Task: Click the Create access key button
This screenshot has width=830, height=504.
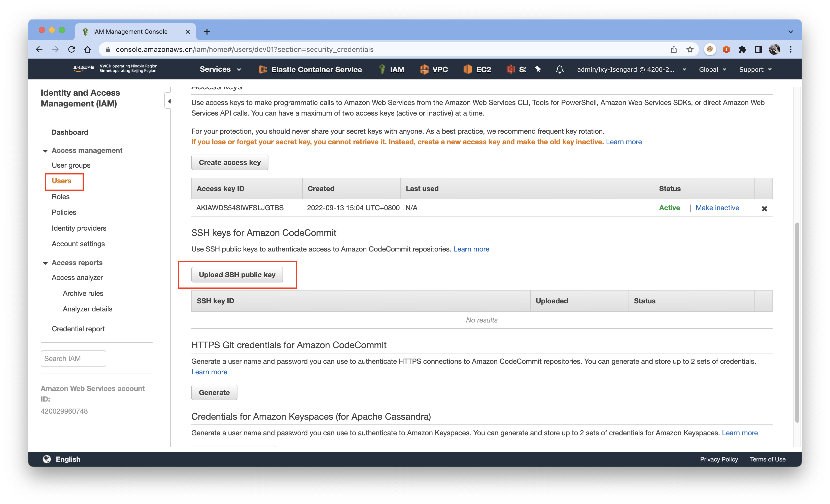Action: [x=230, y=162]
